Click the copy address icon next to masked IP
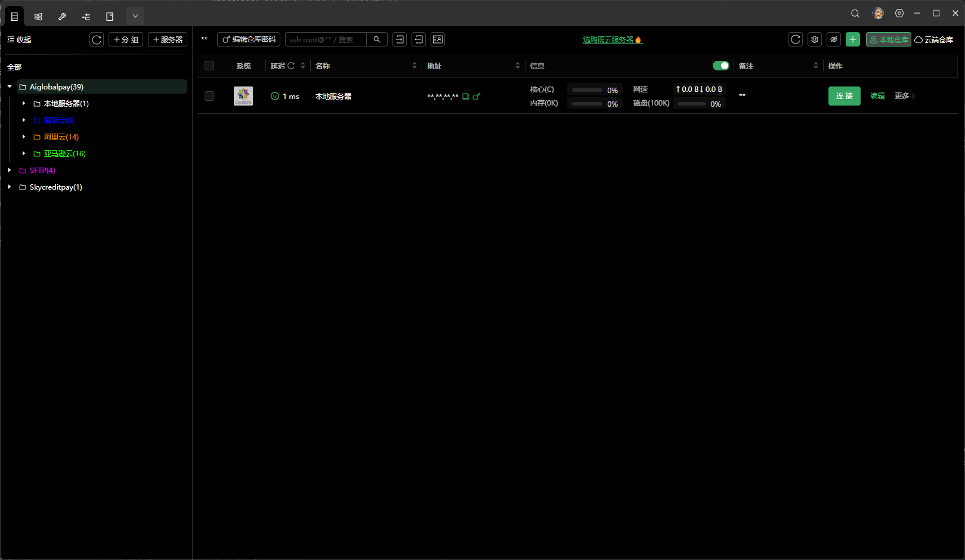This screenshot has width=965, height=560. [466, 97]
